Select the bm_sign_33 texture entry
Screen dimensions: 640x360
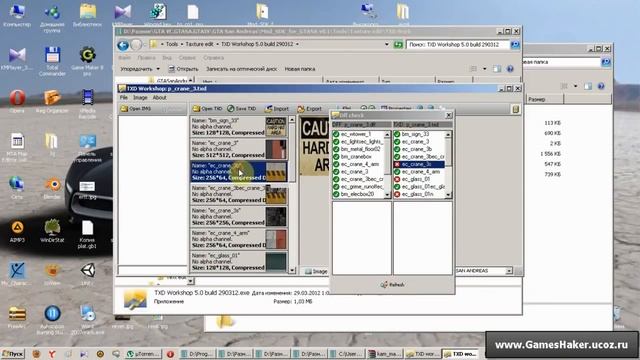click(x=239, y=127)
